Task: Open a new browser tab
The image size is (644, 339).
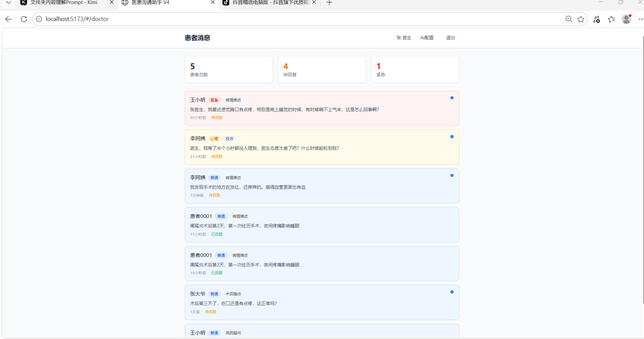Action: 329,3
